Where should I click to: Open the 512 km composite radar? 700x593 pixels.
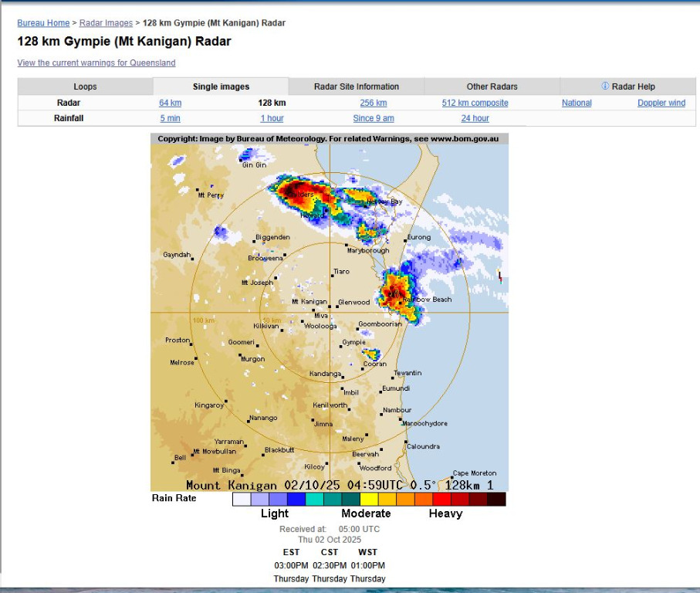[475, 103]
